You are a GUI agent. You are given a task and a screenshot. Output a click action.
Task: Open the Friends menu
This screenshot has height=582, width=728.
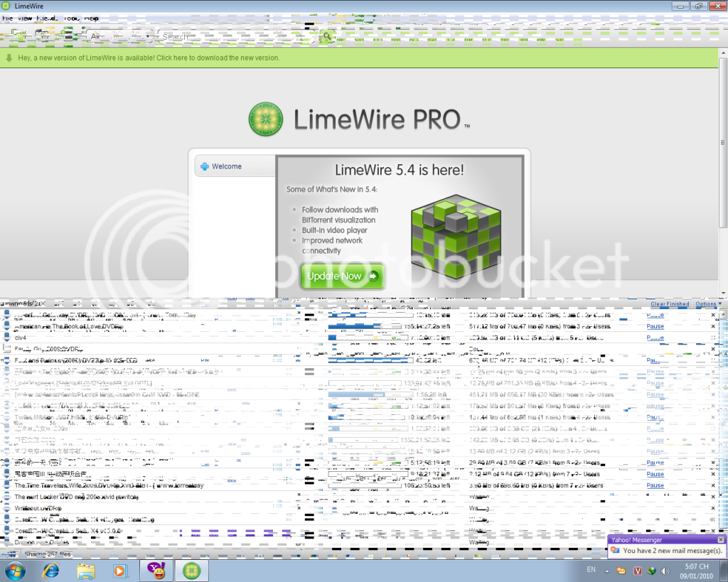[x=47, y=18]
